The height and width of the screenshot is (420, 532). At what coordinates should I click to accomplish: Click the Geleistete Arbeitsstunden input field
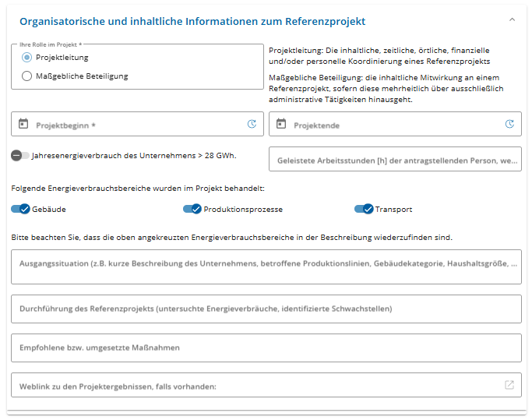(x=395, y=159)
